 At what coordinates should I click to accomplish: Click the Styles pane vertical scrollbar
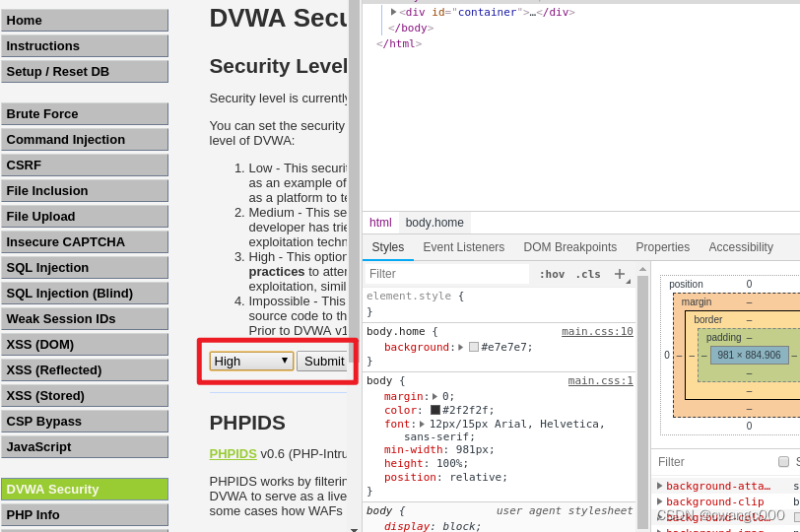(x=642, y=402)
